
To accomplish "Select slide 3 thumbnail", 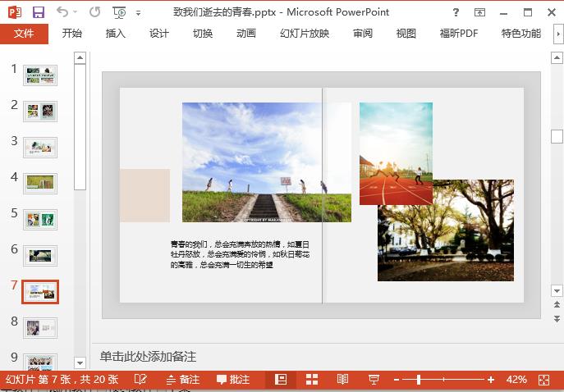I will (40, 148).
